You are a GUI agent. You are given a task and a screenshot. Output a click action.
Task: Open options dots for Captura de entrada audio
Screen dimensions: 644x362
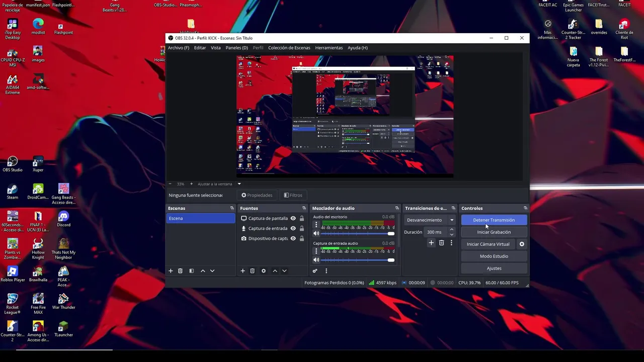(x=316, y=251)
